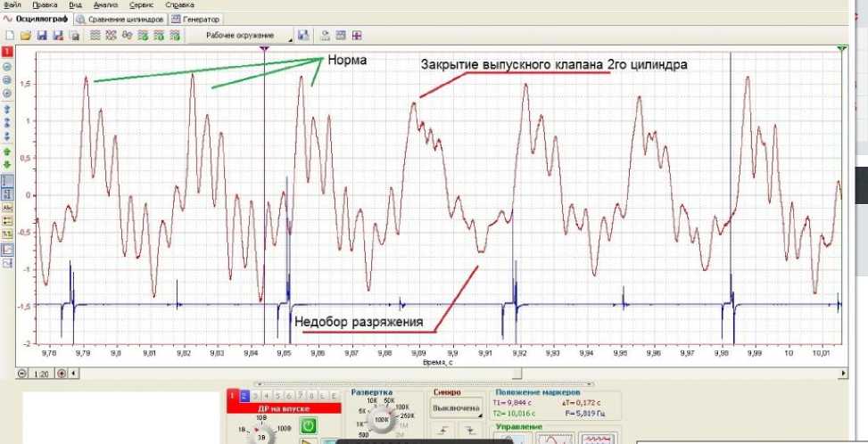Click the right arrow of the time scrollbar

click(843, 374)
